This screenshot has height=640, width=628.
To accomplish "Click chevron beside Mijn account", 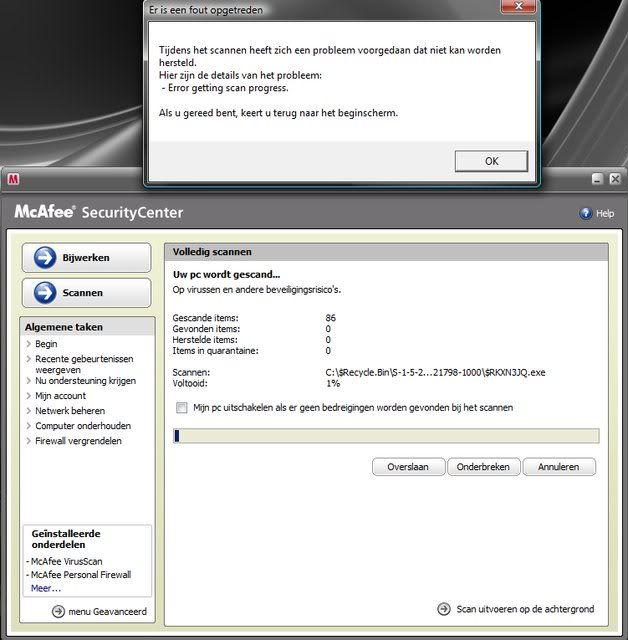I will (x=29, y=396).
